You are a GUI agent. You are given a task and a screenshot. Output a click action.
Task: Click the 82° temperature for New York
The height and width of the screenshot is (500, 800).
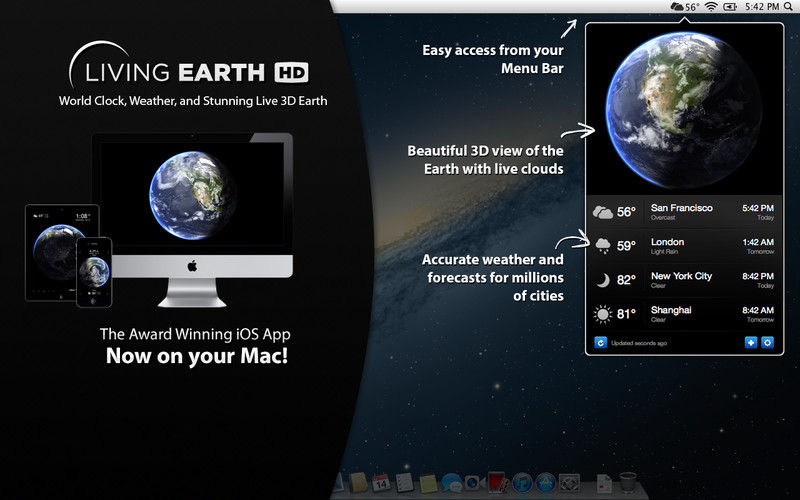pos(627,280)
